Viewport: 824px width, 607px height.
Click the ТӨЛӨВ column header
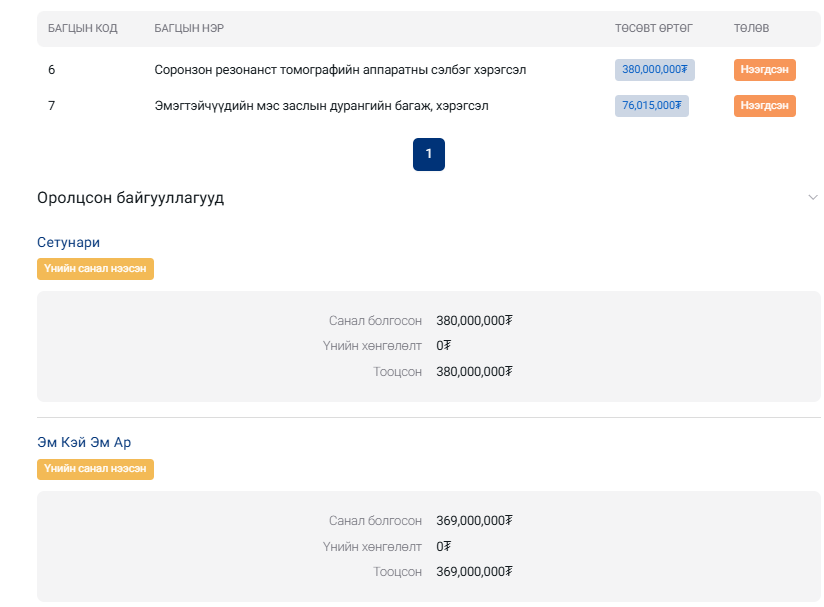[751, 28]
